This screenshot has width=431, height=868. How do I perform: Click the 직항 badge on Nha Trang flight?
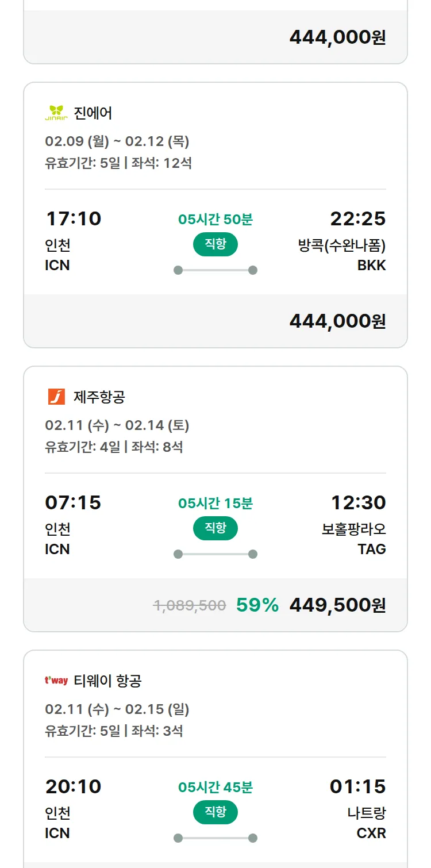(x=215, y=813)
